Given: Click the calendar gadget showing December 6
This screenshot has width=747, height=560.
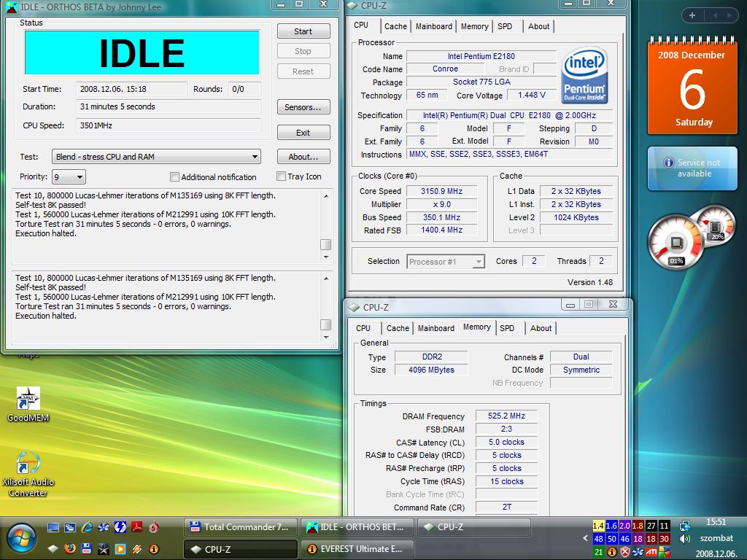Looking at the screenshot, I should coord(692,85).
